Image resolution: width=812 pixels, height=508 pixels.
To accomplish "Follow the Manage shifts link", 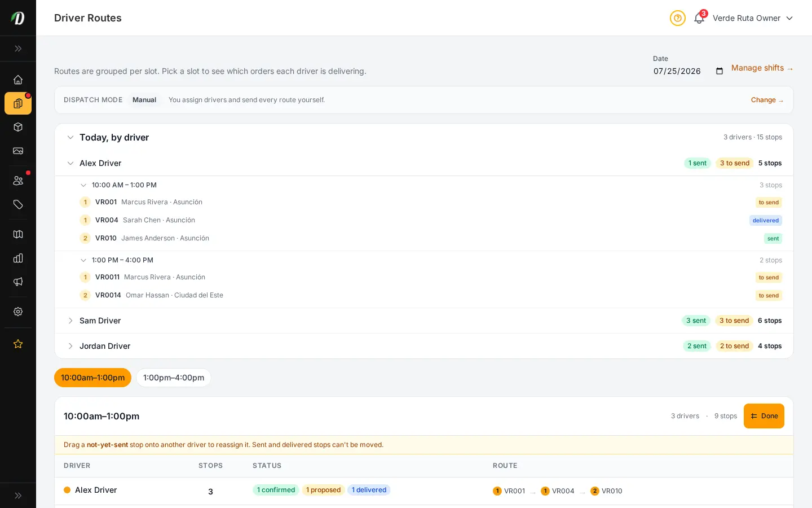I will pos(762,68).
